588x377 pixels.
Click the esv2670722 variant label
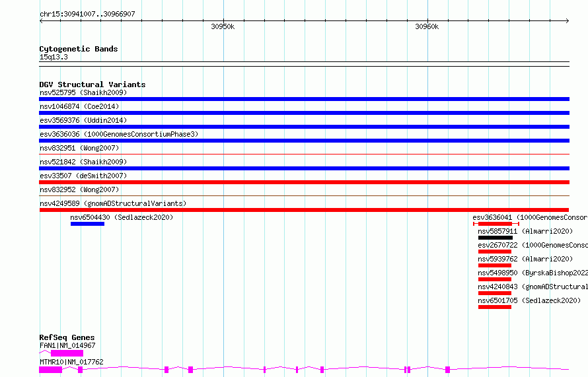tap(533, 245)
